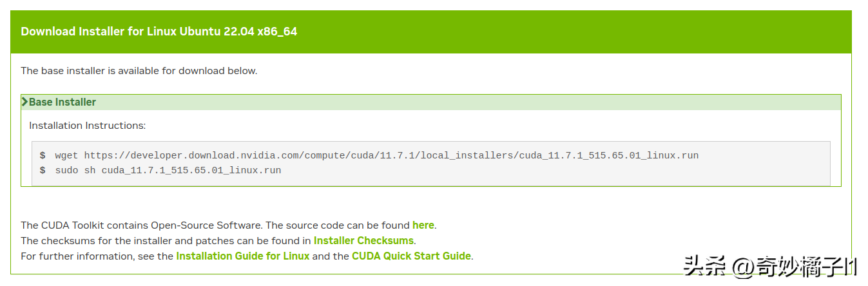Click the dollar prompt before sudo

[x=43, y=171]
